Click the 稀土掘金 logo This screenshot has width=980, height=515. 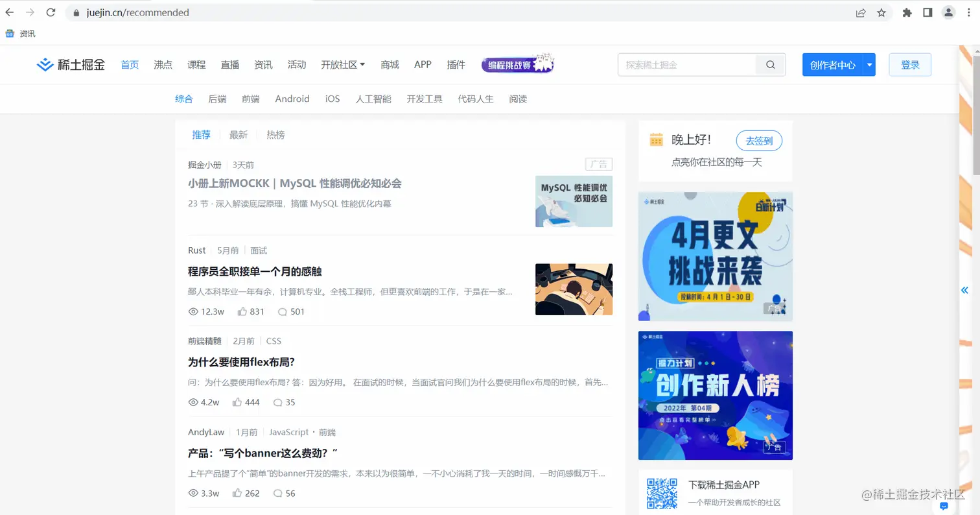click(x=71, y=64)
